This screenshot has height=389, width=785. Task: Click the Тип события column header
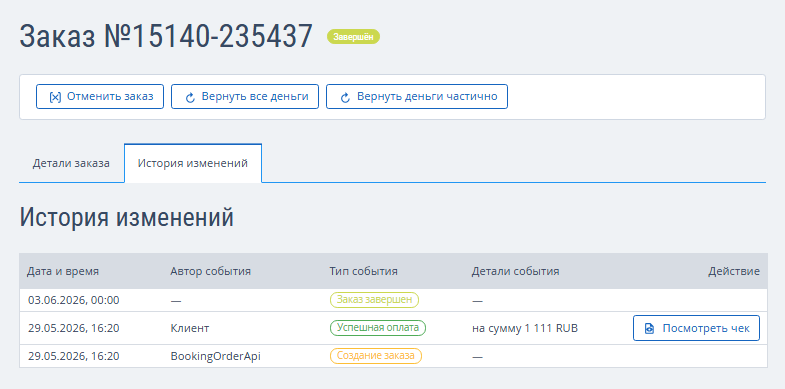tap(363, 271)
